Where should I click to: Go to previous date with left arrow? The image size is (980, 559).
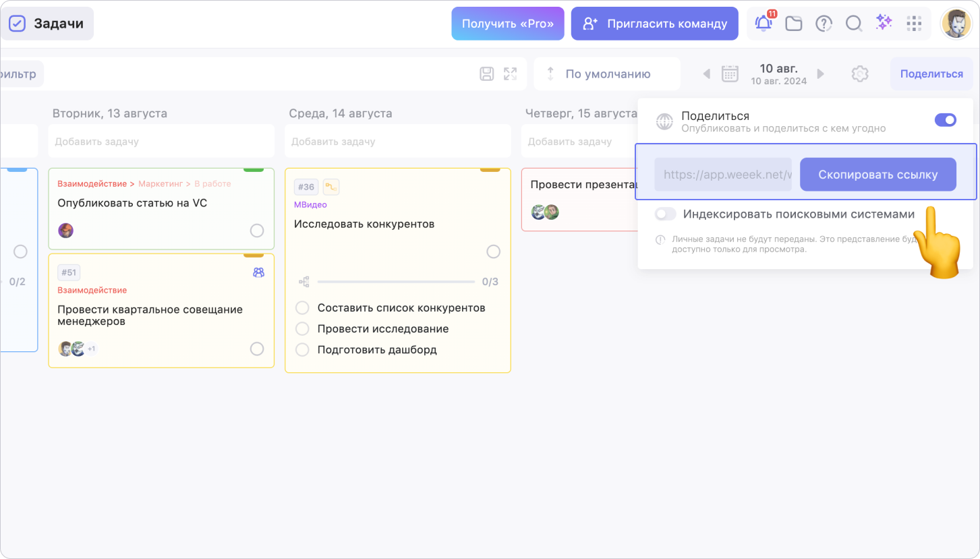coord(707,74)
